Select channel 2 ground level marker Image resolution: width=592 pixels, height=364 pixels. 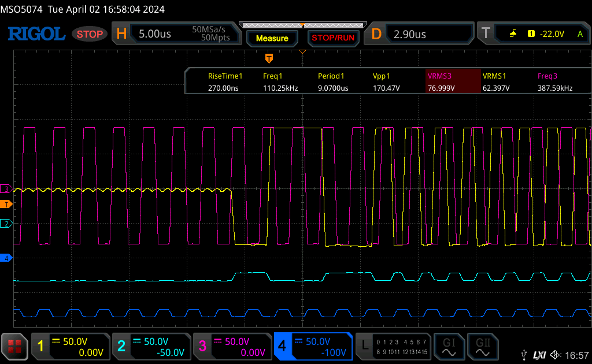click(x=6, y=224)
